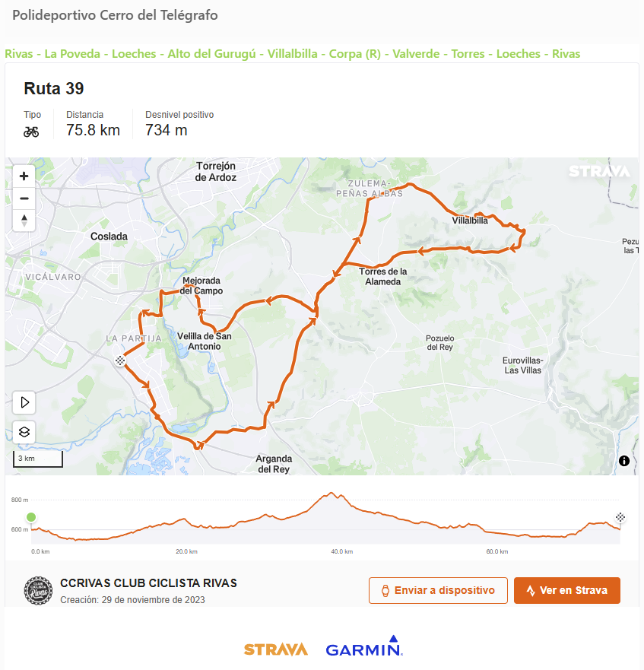Click the finish flag on elevation profile
Screen dimensions: 644x670
click(x=620, y=517)
